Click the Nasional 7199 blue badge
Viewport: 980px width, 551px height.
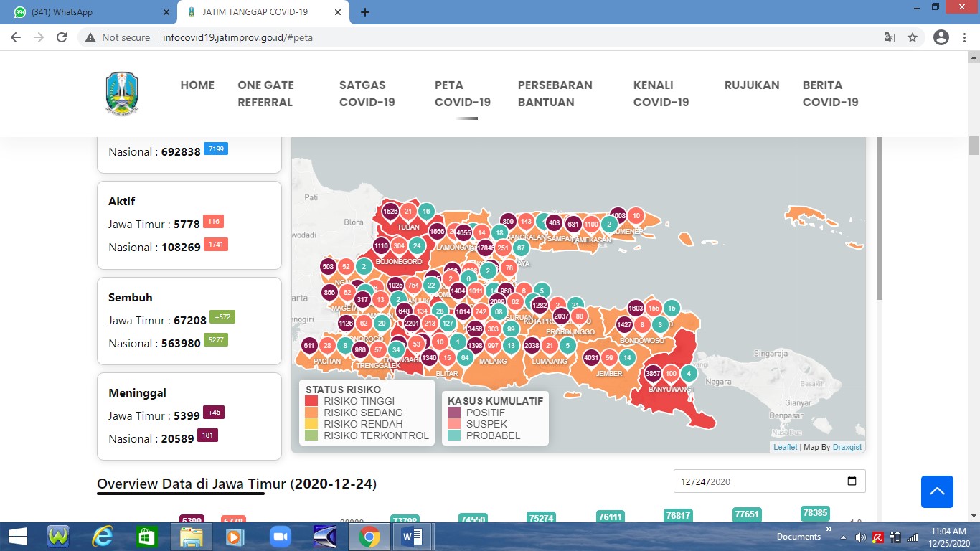pyautogui.click(x=215, y=149)
